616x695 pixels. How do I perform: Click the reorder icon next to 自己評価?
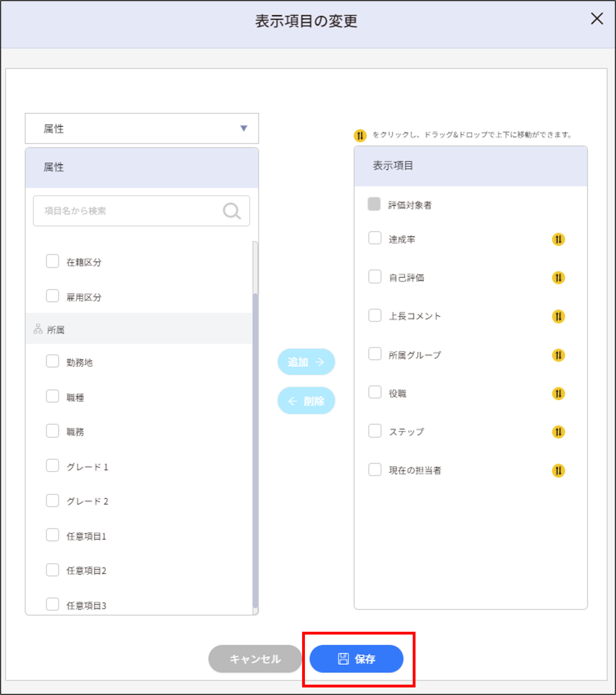pos(557,278)
